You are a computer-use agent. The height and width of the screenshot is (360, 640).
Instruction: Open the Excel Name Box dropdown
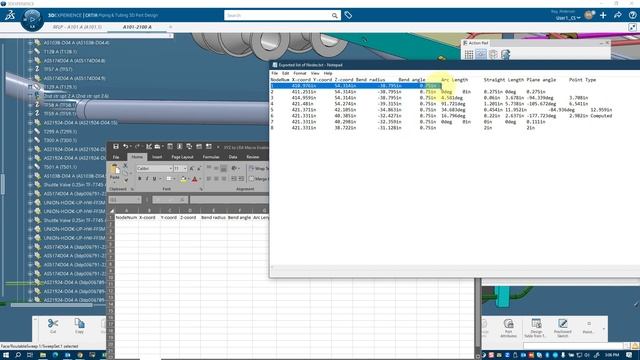[x=139, y=200]
